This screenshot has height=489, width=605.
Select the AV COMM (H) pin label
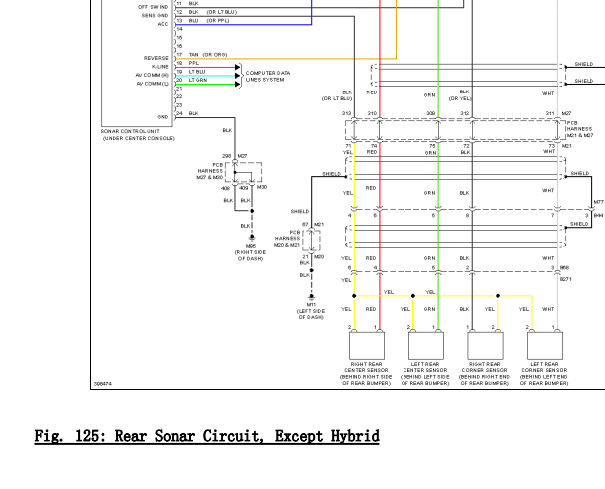coord(152,75)
